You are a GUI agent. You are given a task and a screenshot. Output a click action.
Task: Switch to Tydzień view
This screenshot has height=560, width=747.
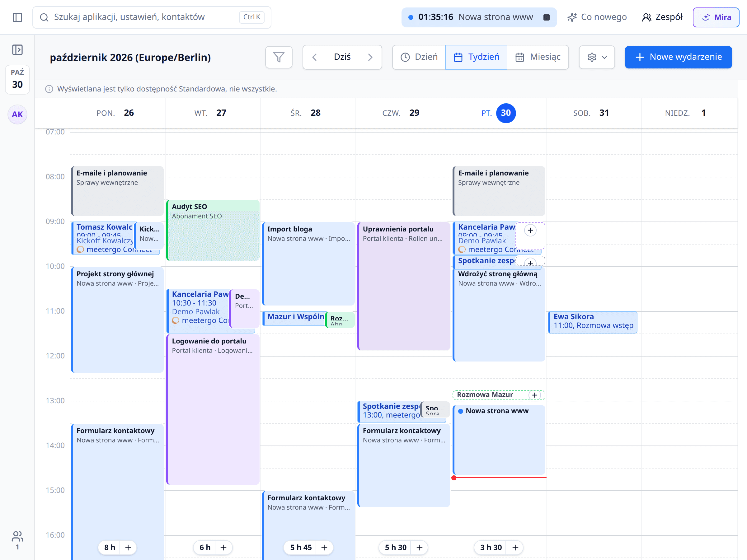point(476,57)
